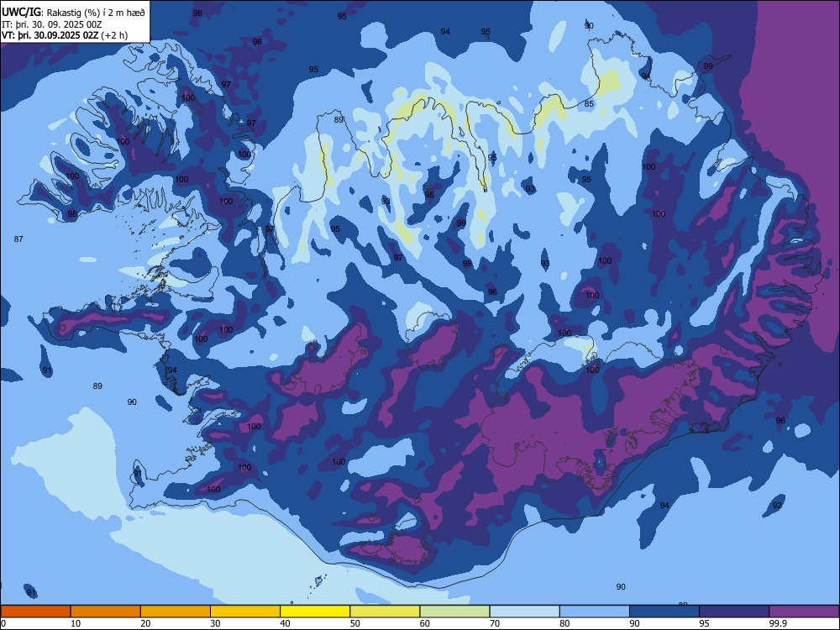Pick the yellow-green 50–60 legend swatch
The height and width of the screenshot is (630, 840).
click(385, 612)
